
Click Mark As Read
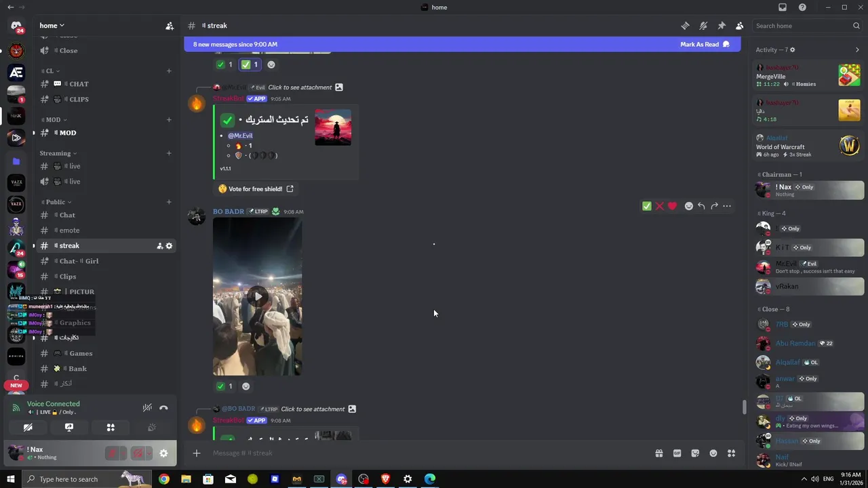point(705,44)
